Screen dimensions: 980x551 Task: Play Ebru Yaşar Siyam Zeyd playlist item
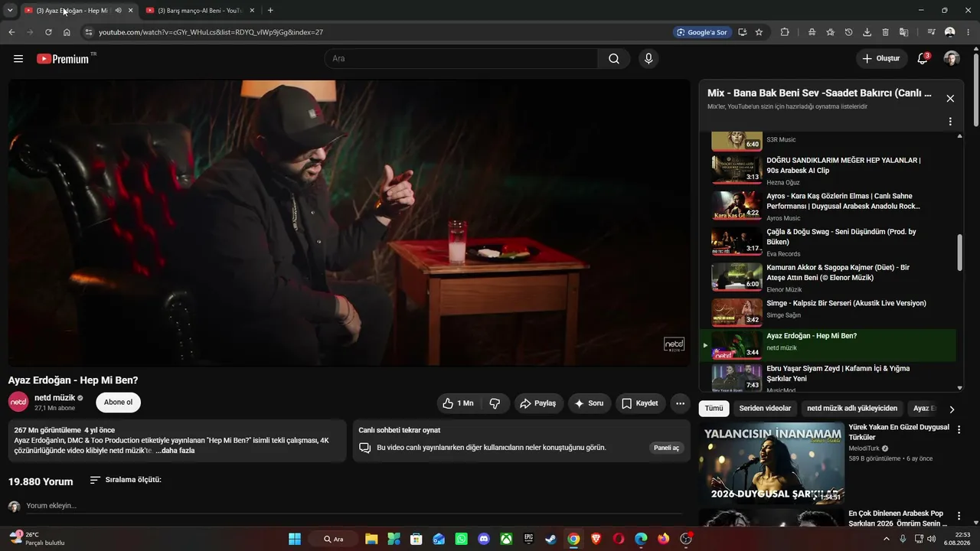click(x=828, y=377)
